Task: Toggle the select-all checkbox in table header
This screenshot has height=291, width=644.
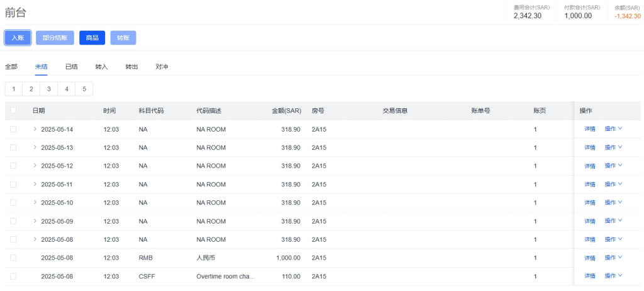Action: (13, 111)
